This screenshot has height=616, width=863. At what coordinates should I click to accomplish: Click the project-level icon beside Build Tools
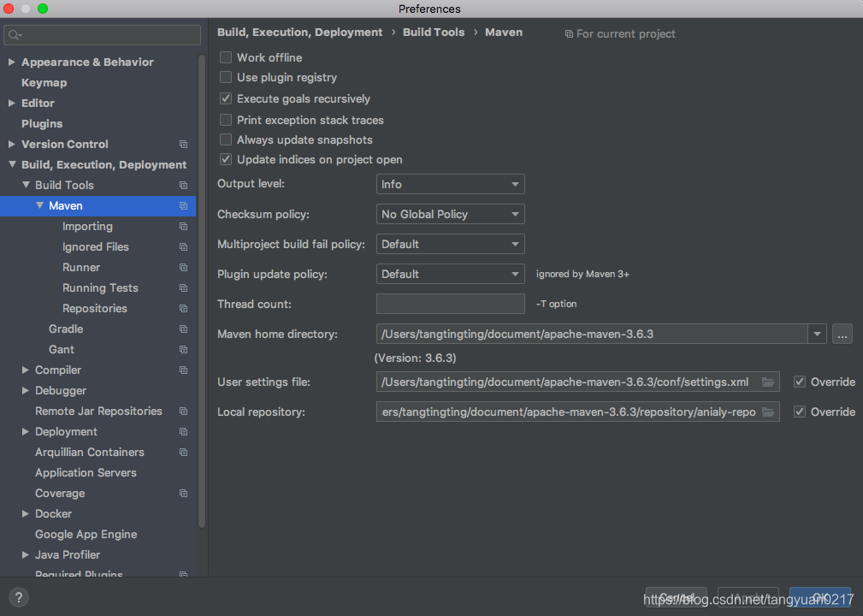click(183, 186)
